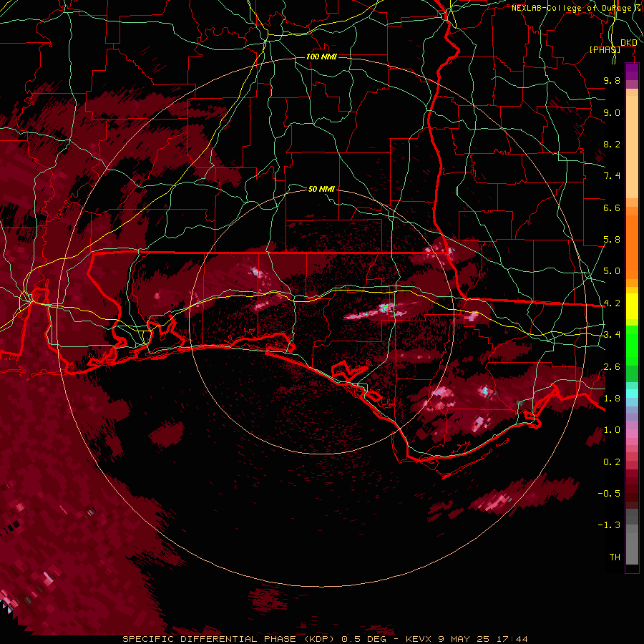Click the 6.6 scale label

pyautogui.click(x=612, y=208)
